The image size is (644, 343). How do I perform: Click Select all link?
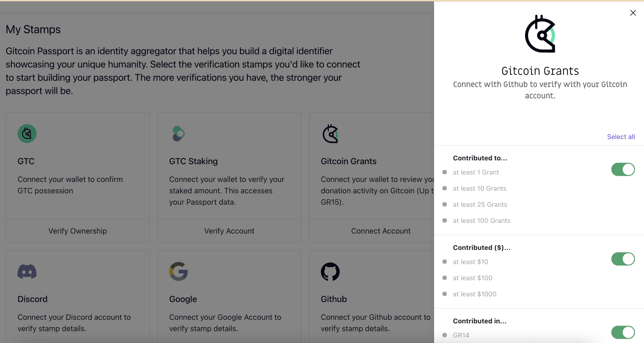(x=621, y=137)
